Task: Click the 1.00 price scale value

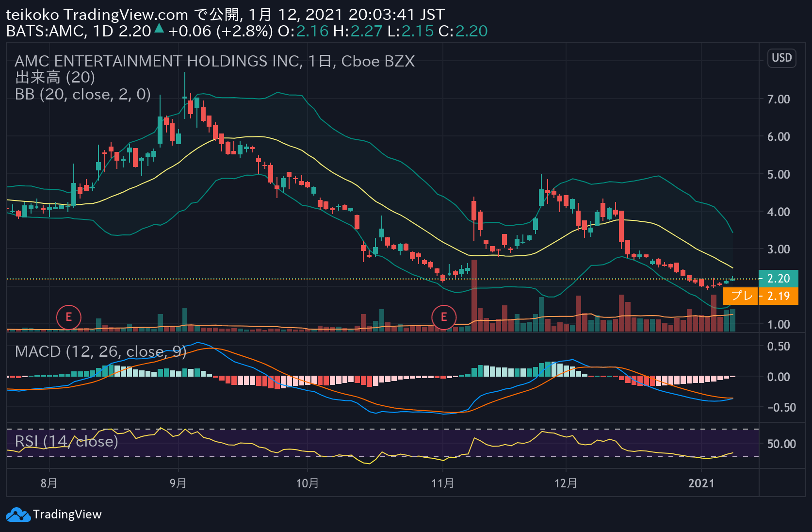Action: pos(779,324)
